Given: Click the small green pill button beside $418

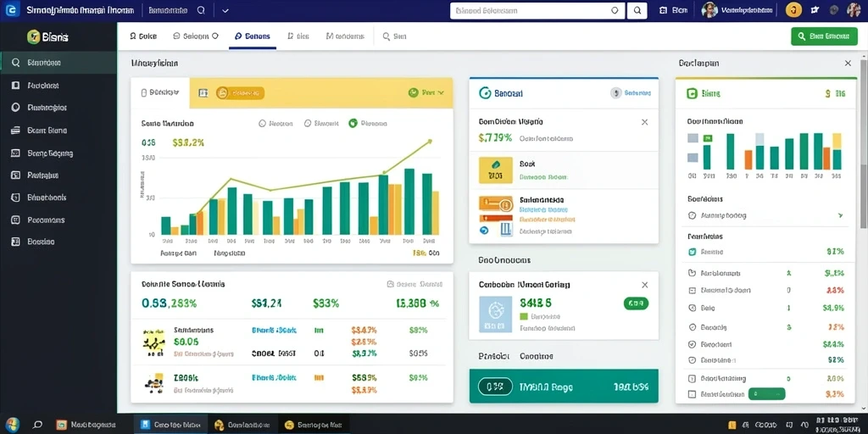Looking at the screenshot, I should (x=636, y=303).
